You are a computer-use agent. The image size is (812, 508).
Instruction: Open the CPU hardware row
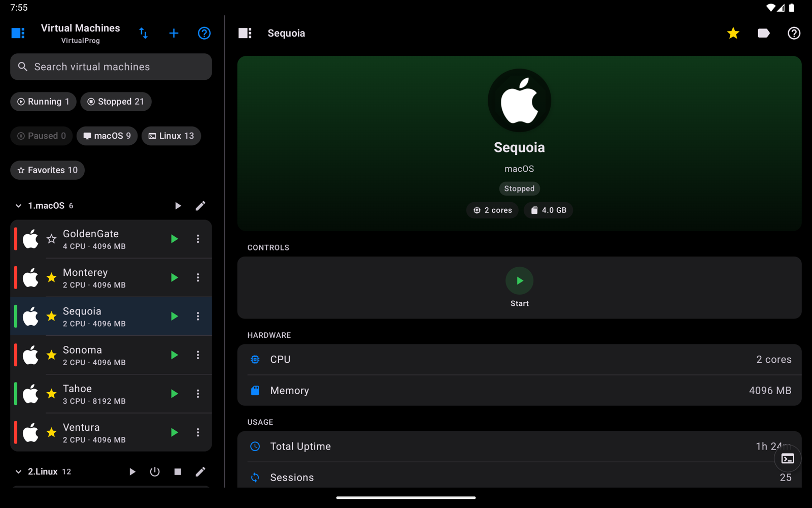click(x=519, y=360)
